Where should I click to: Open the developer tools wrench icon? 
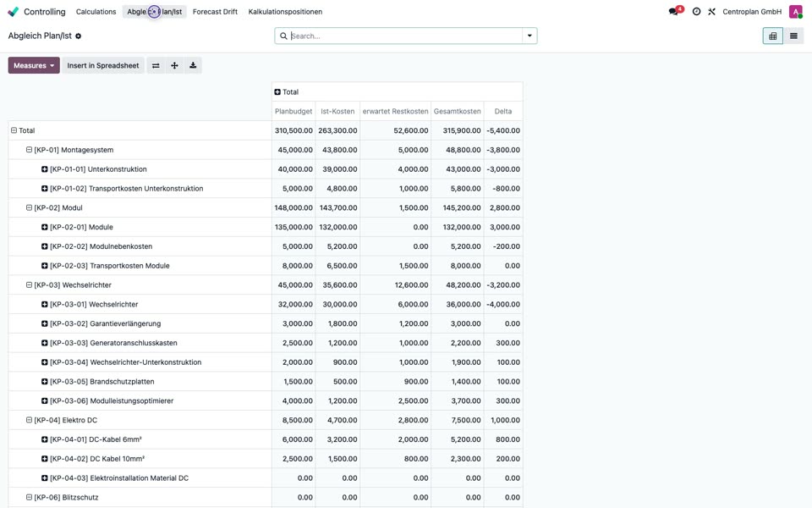pos(711,11)
